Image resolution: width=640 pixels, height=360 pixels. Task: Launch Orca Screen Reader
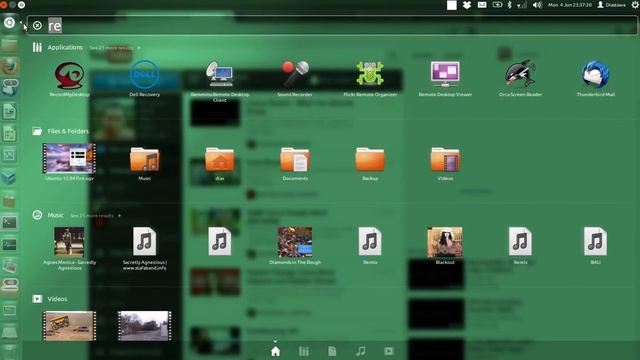coord(520,79)
